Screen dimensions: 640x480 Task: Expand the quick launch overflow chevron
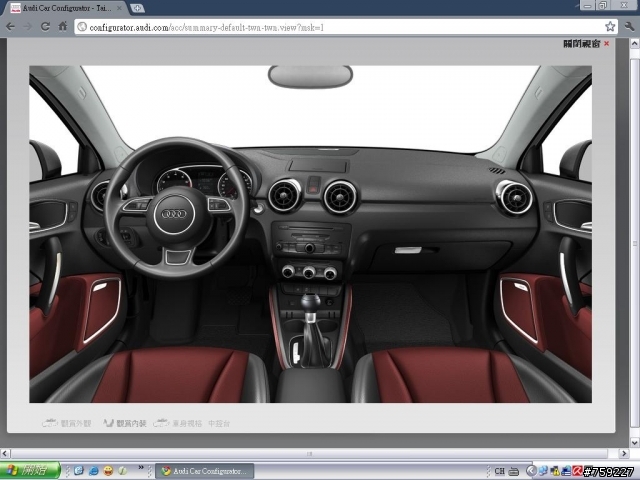point(141,467)
